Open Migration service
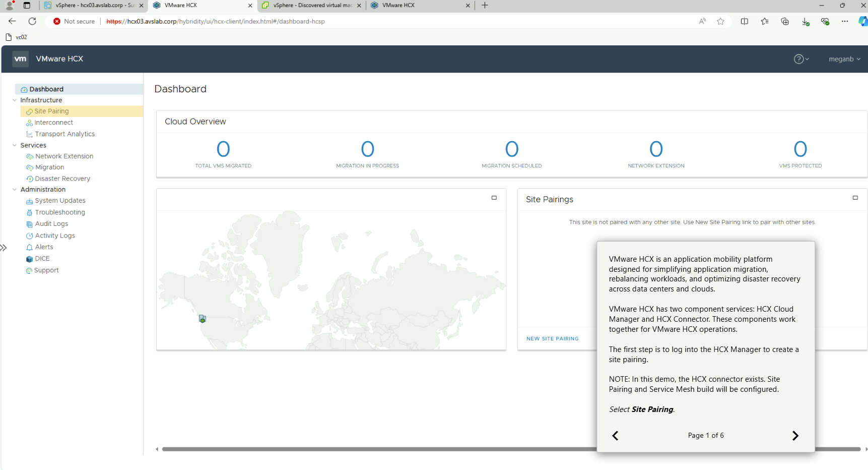The height and width of the screenshot is (470, 868). [x=50, y=167]
